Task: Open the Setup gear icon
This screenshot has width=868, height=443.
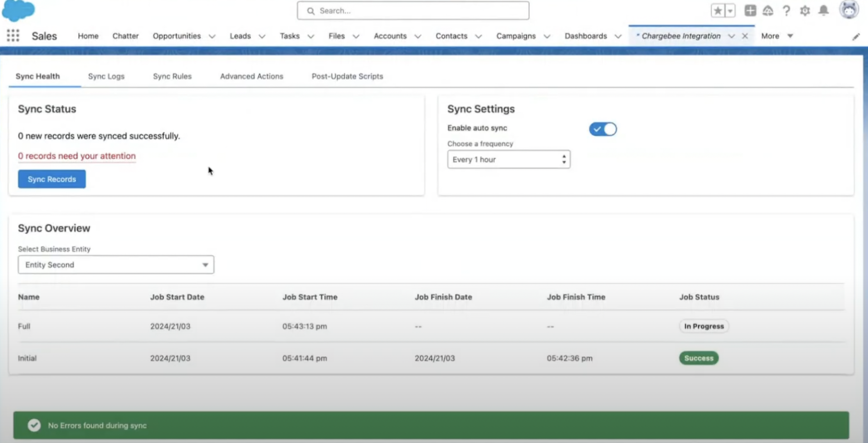Action: 805,11
